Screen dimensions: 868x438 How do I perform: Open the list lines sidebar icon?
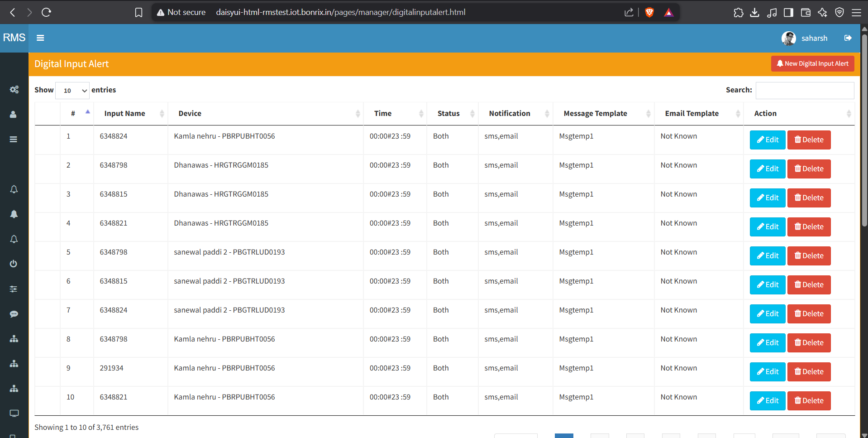(14, 140)
